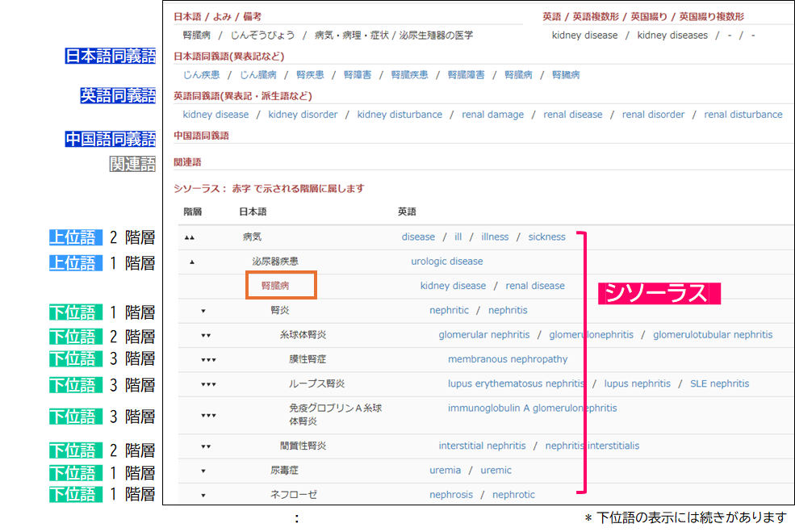Open English synonym kidney disturbance
Image resolution: width=795 pixels, height=532 pixels.
400,115
